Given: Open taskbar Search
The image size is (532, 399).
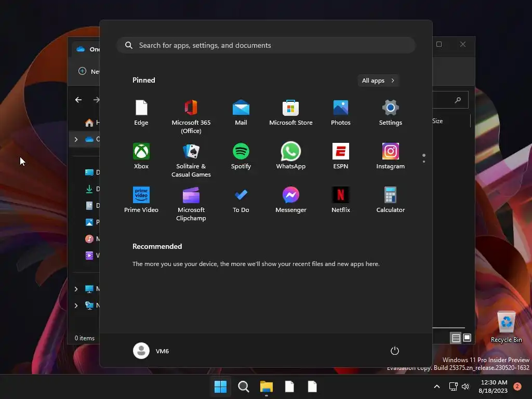Looking at the screenshot, I should coord(243,387).
